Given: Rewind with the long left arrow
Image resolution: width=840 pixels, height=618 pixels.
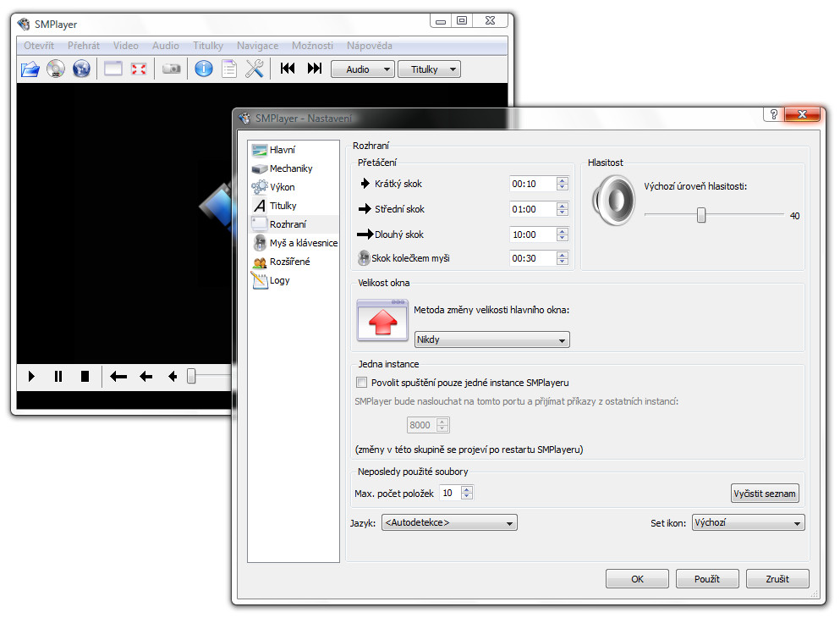Looking at the screenshot, I should click(x=118, y=377).
